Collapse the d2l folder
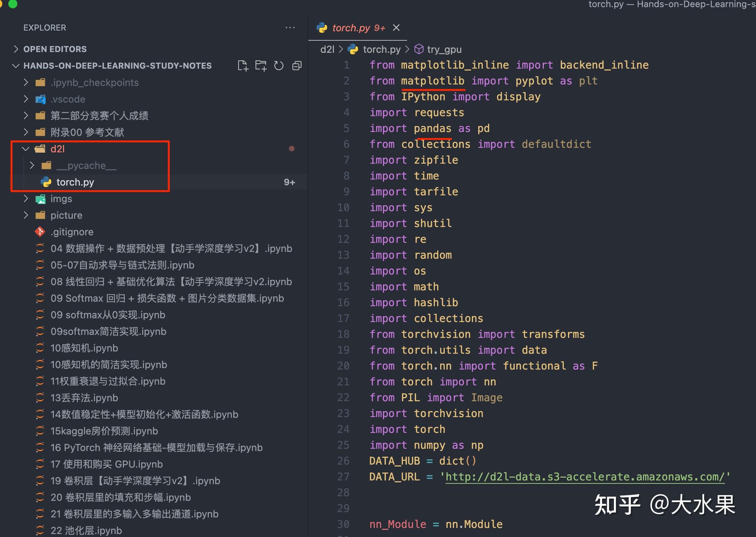 pos(25,149)
